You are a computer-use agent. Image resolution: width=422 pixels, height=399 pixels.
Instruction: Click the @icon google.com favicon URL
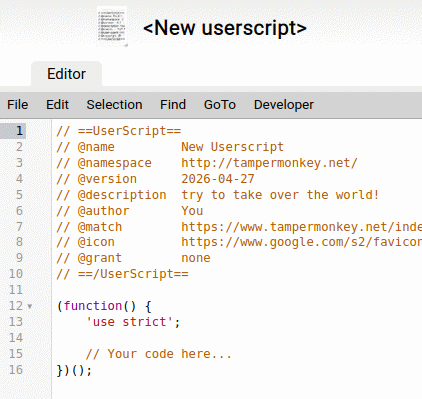click(301, 242)
